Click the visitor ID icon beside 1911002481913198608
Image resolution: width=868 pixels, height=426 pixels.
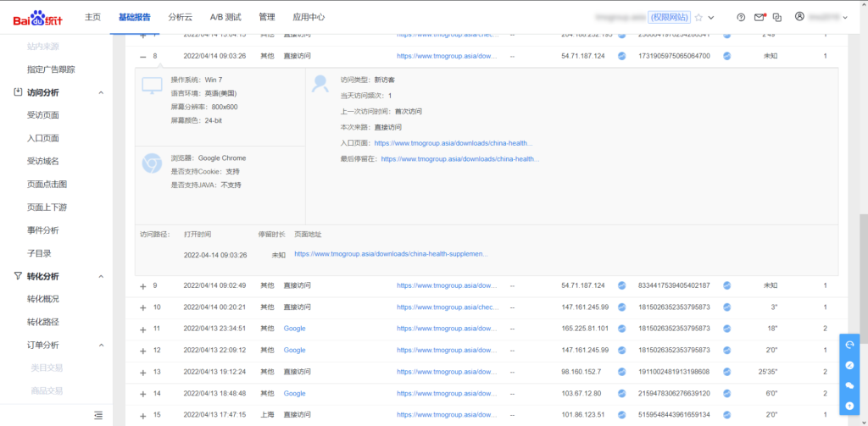coord(726,372)
